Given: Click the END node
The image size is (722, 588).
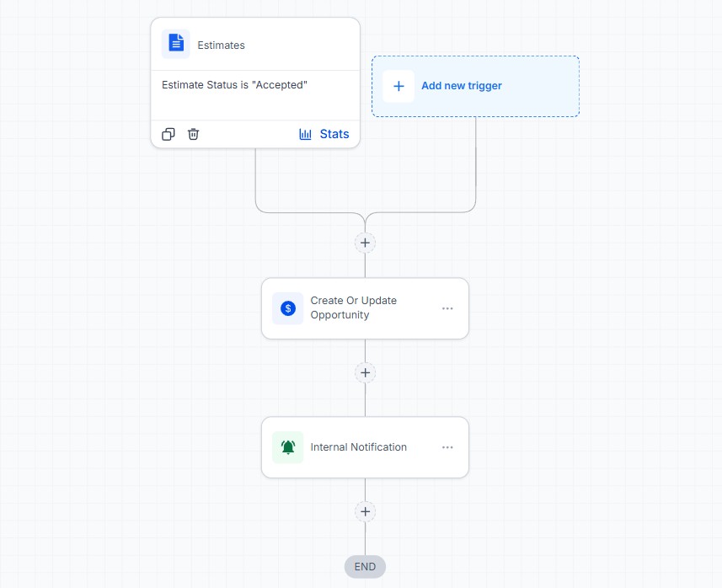Looking at the screenshot, I should (365, 566).
